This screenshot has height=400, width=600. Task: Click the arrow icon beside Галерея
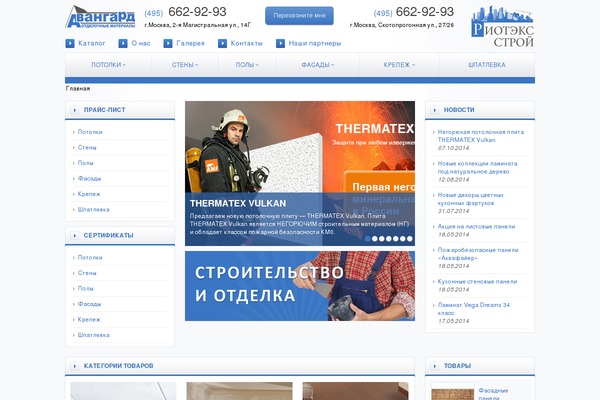[x=168, y=44]
